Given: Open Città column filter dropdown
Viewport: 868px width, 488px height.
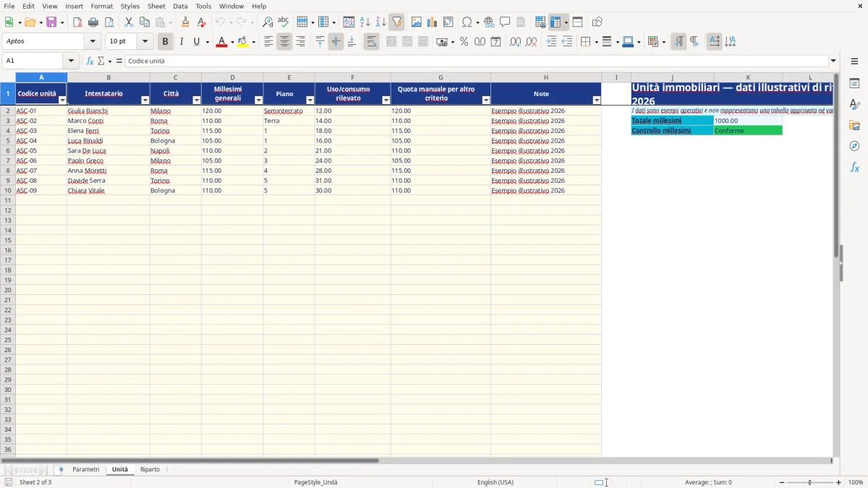Looking at the screenshot, I should coord(196,100).
